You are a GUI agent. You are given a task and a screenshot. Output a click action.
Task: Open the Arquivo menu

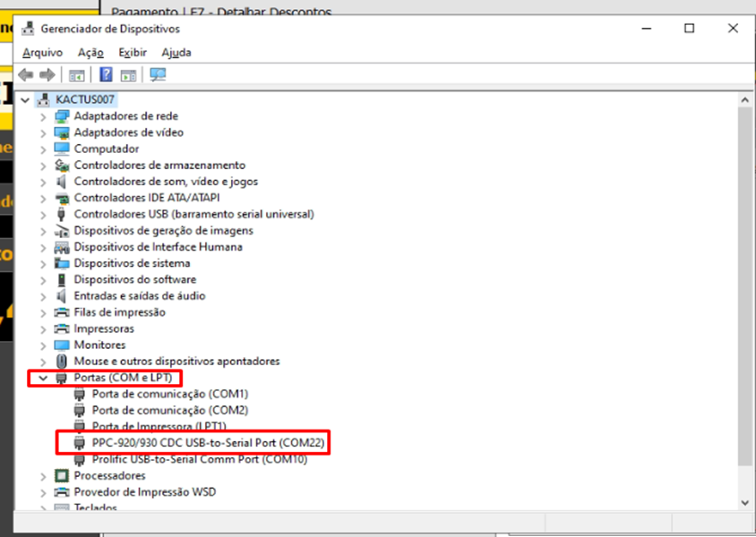[42, 53]
